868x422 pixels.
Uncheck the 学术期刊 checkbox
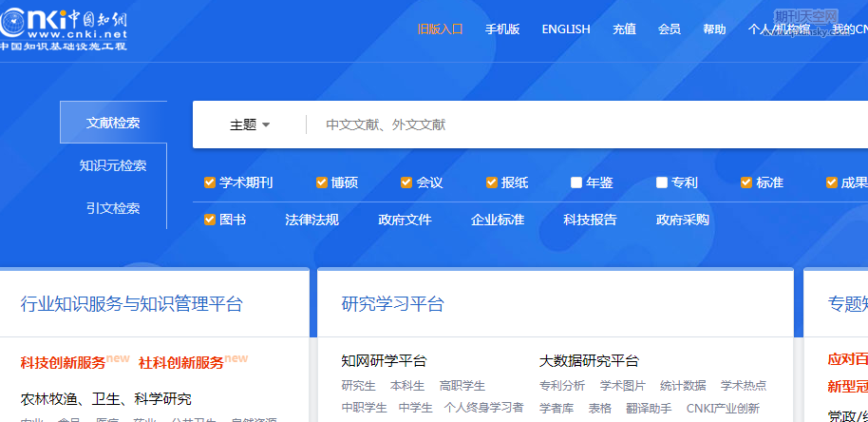(210, 182)
